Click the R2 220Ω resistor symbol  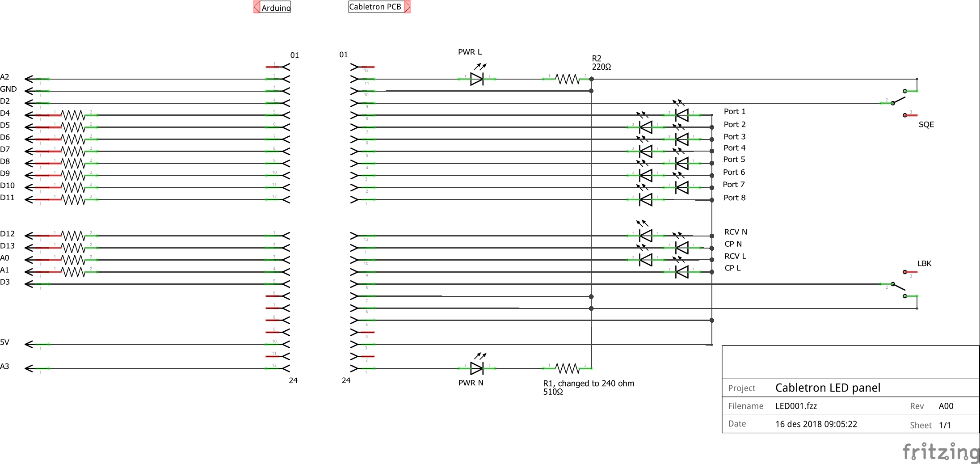568,79
